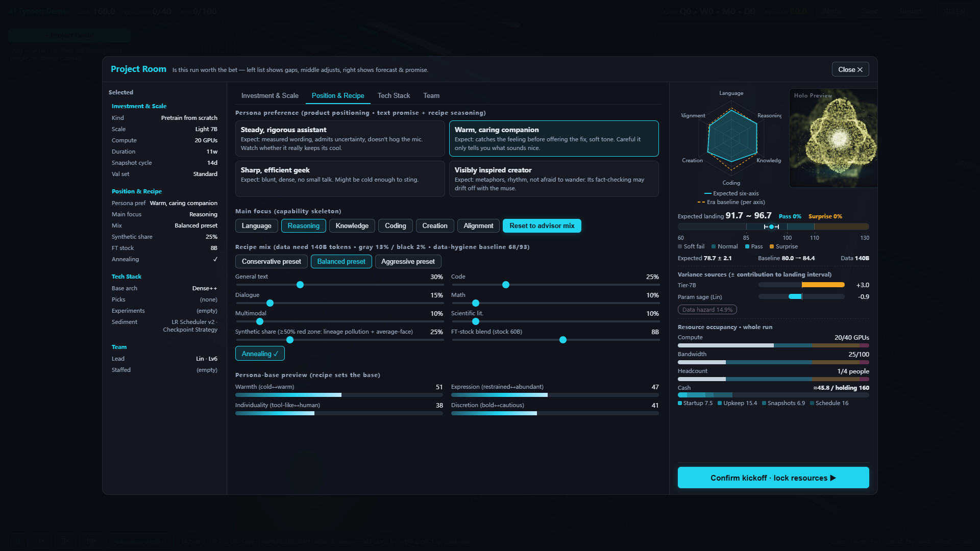Screen dimensions: 980x551
Task: Click the FT-stock blend slider handle
Action: (563, 340)
